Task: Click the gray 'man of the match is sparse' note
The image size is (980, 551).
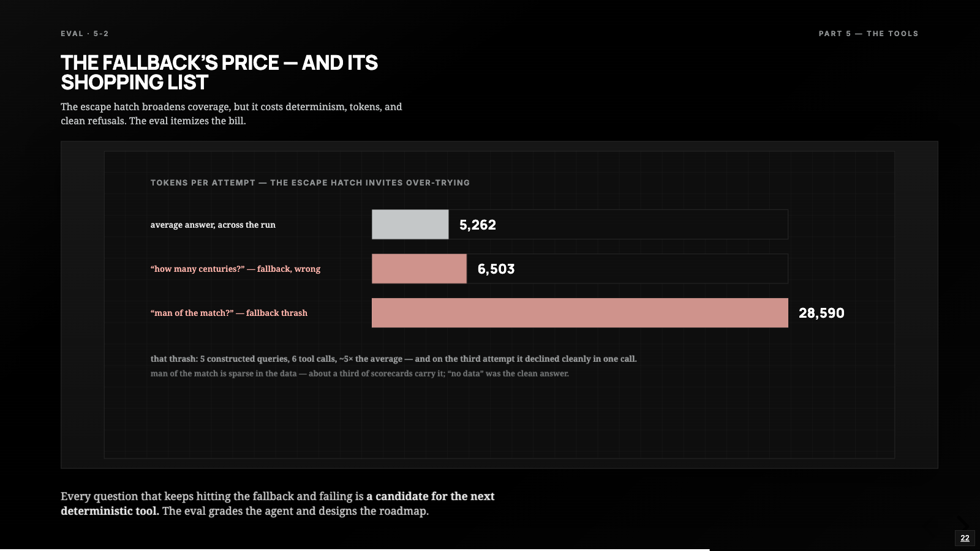Action: [x=360, y=373]
